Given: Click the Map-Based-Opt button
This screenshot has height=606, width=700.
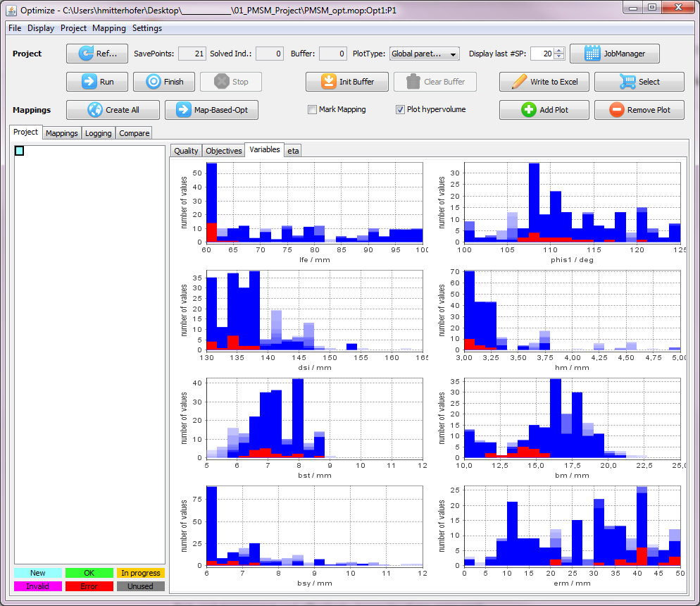Looking at the screenshot, I should click(x=211, y=110).
